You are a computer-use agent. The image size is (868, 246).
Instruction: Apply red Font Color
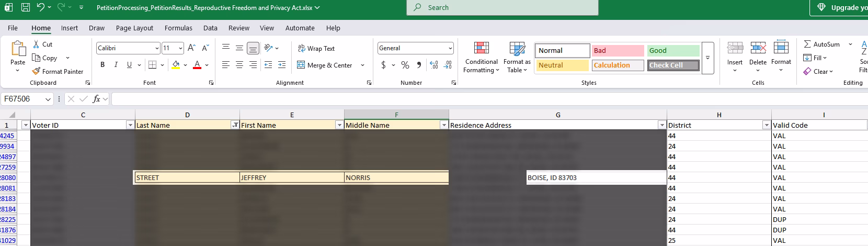pos(197,65)
